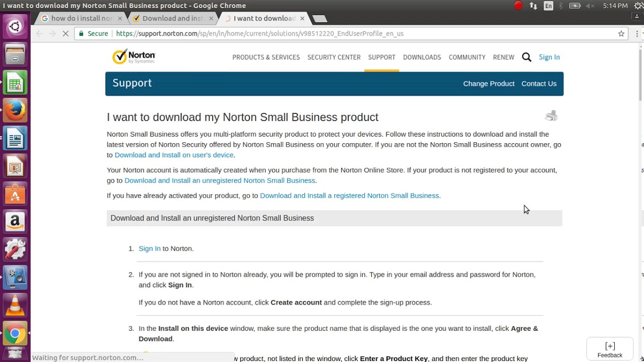The image size is (644, 362).
Task: Open site search magnifier icon
Action: coord(527,57)
